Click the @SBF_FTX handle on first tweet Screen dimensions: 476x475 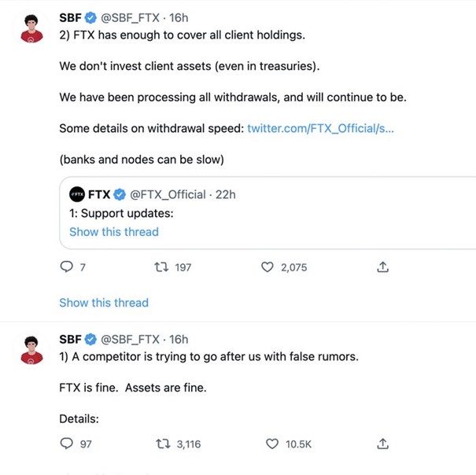point(132,17)
